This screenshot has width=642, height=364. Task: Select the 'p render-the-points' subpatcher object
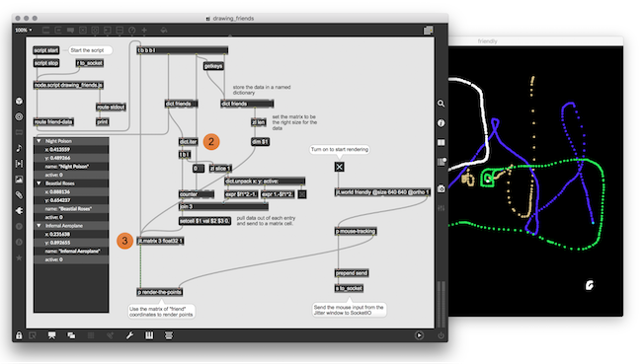(x=159, y=292)
